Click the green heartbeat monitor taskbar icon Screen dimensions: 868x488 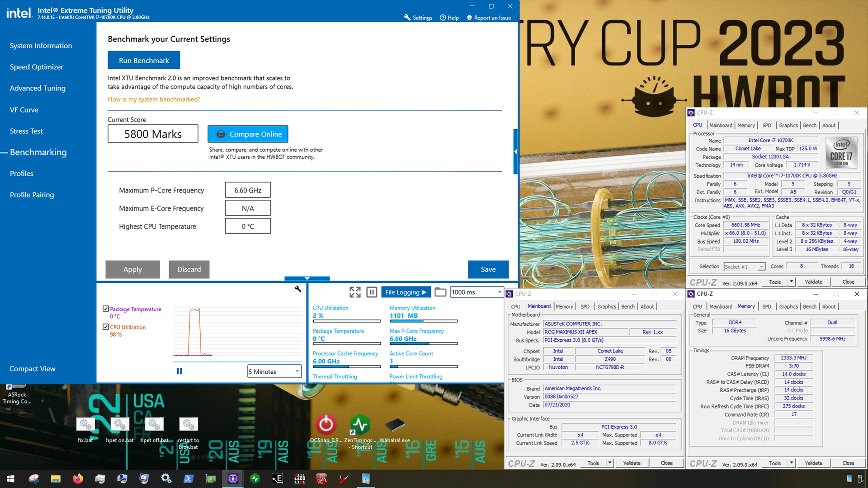[255, 479]
